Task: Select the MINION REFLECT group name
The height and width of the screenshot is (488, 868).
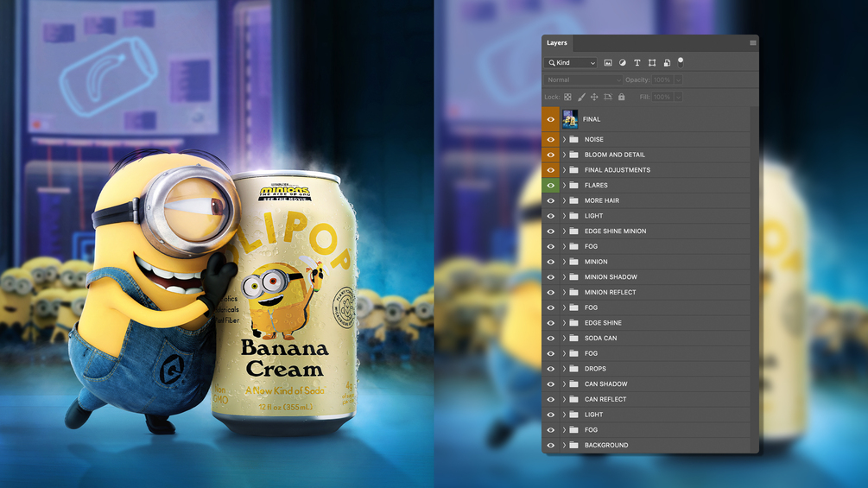Action: [611, 292]
